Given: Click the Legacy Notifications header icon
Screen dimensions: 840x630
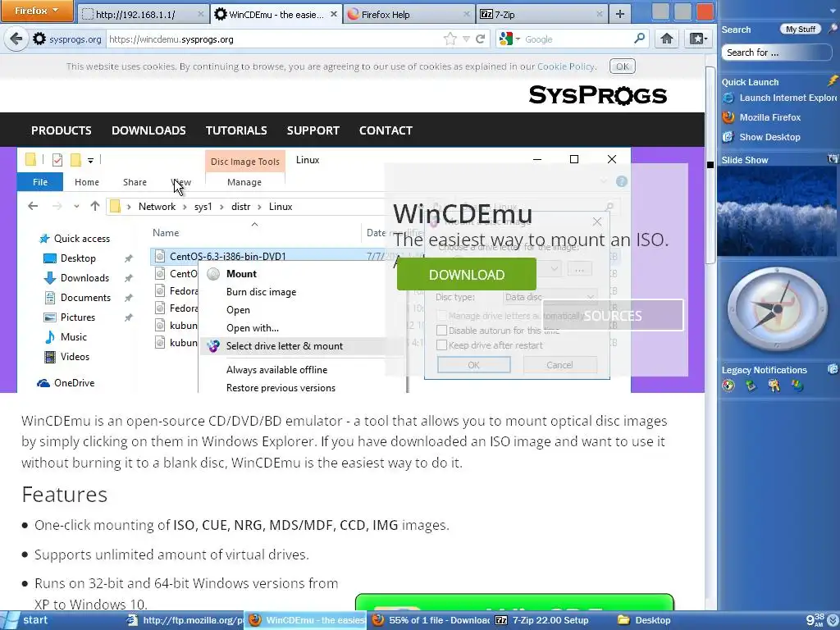Looking at the screenshot, I should click(x=833, y=369).
